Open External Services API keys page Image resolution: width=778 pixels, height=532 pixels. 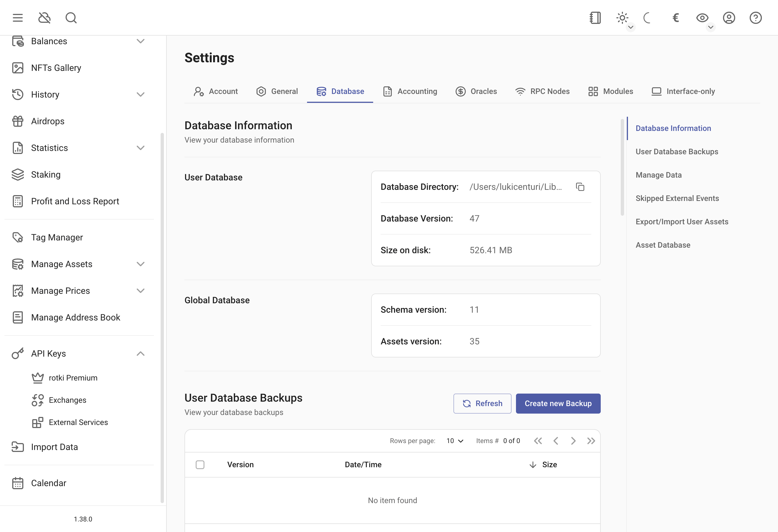(x=79, y=422)
